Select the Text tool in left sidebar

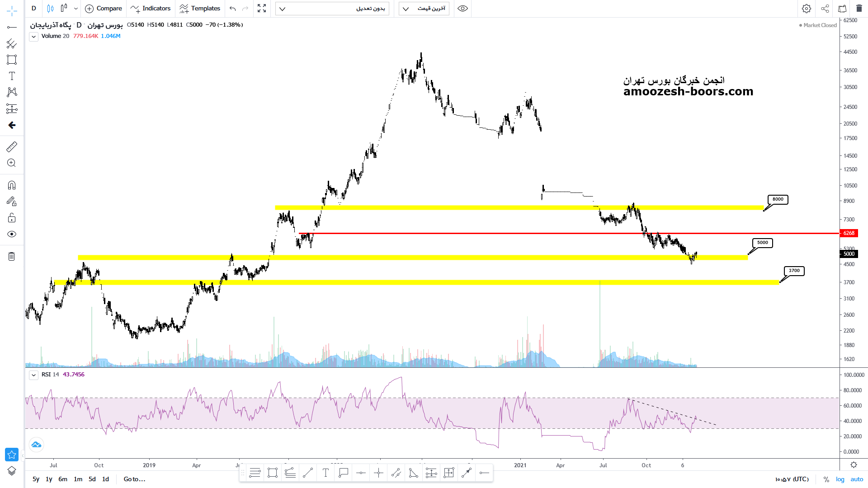(x=12, y=76)
